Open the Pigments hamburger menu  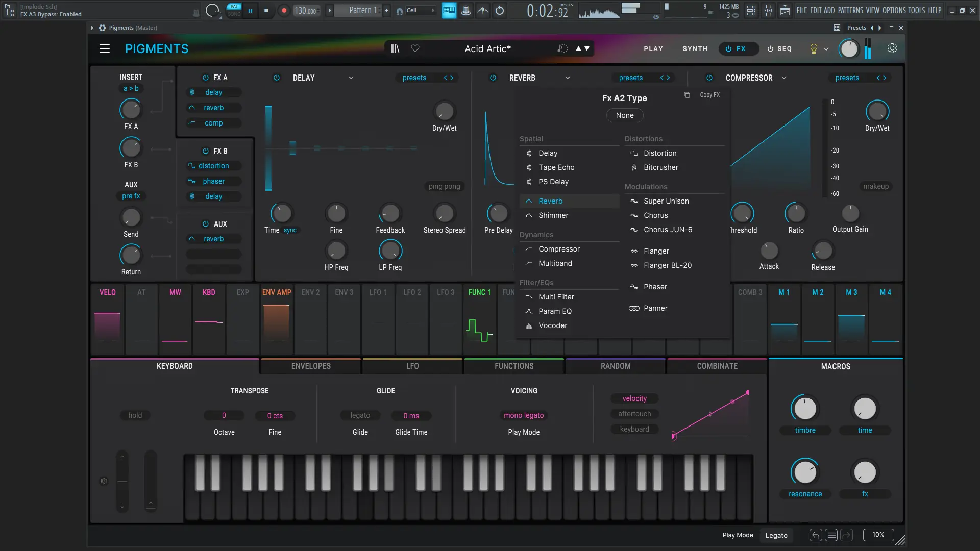pos(105,48)
